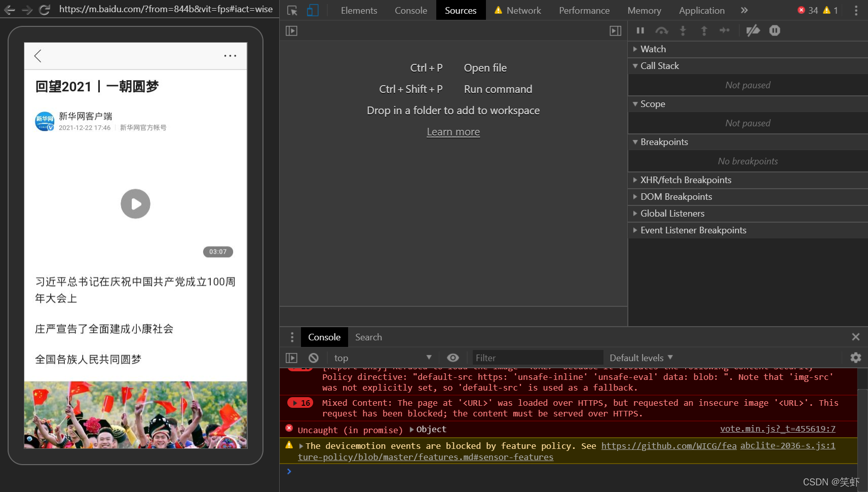868x492 pixels.
Task: Click the mobile page back chevron
Action: [x=37, y=56]
